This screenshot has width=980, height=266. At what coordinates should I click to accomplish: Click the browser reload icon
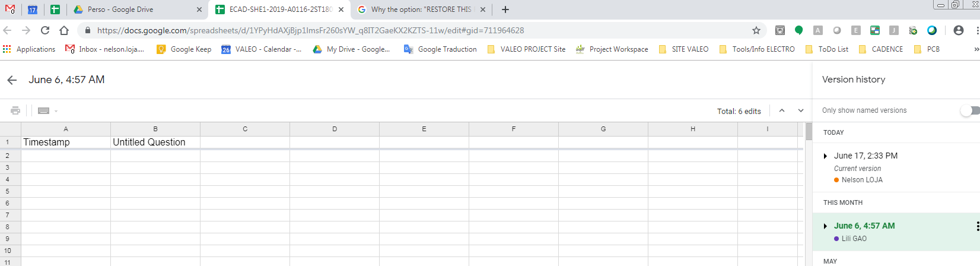coord(45,30)
